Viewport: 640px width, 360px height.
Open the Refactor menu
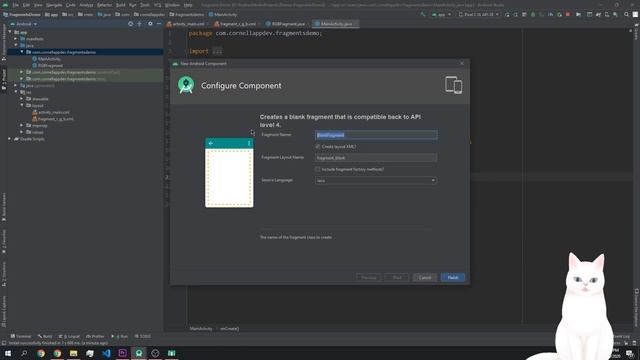click(104, 5)
